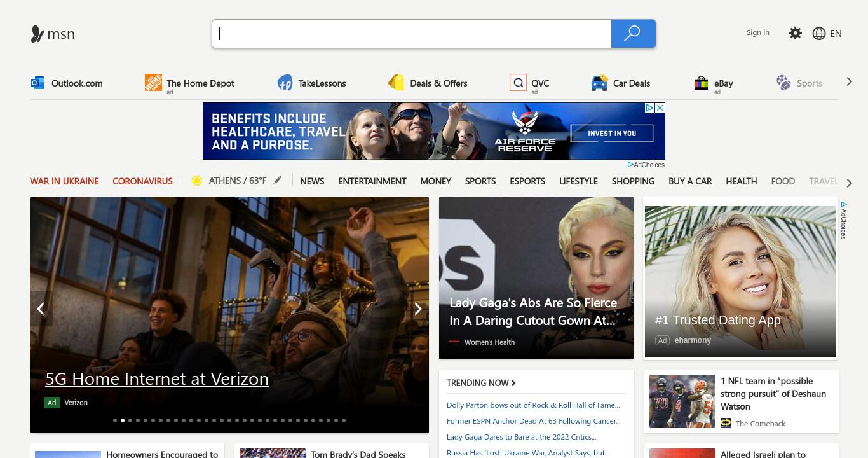Click ATHENS / 63°F weather text
The height and width of the screenshot is (458, 868).
pyautogui.click(x=238, y=181)
